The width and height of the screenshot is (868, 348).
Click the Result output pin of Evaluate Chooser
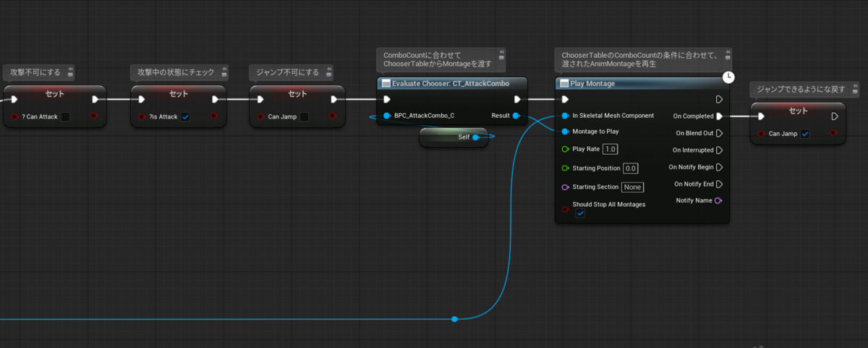[x=516, y=116]
